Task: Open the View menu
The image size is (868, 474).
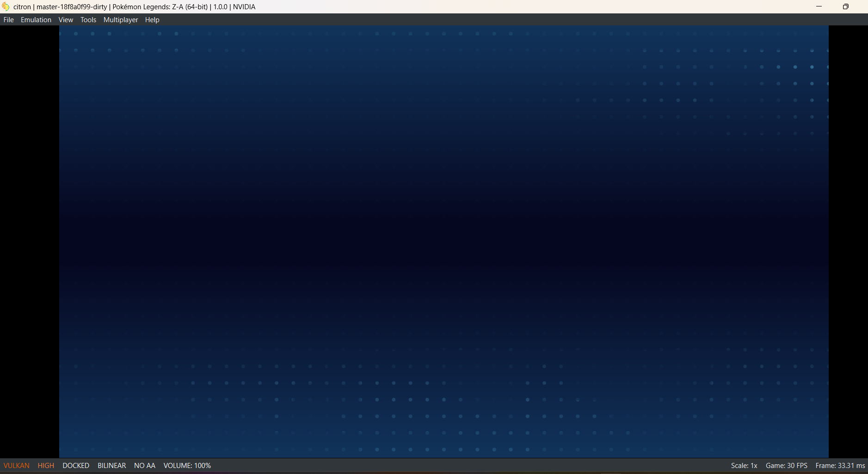Action: coord(66,20)
